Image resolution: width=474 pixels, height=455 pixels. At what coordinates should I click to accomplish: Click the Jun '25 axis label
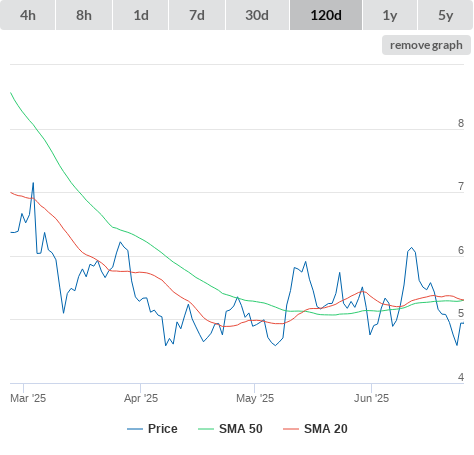pos(371,398)
